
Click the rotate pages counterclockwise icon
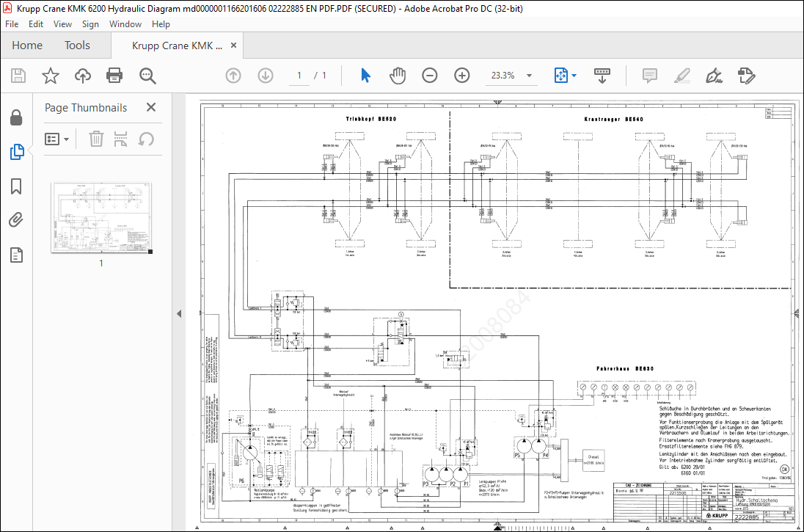[146, 139]
